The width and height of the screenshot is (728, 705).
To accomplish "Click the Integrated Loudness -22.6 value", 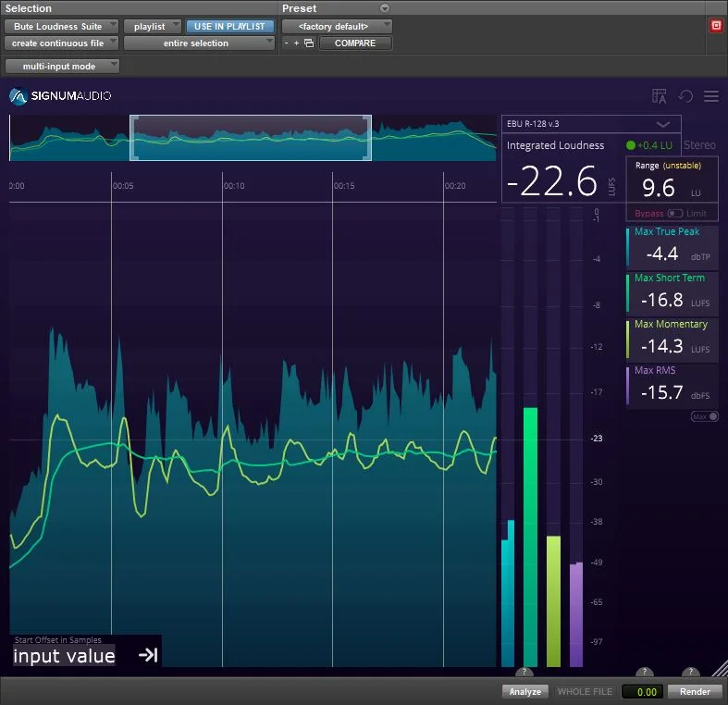I will [x=552, y=180].
